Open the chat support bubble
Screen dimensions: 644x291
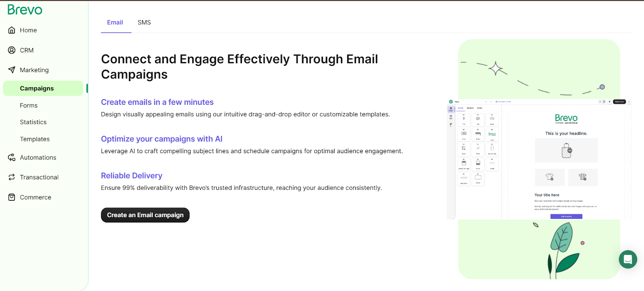click(628, 260)
